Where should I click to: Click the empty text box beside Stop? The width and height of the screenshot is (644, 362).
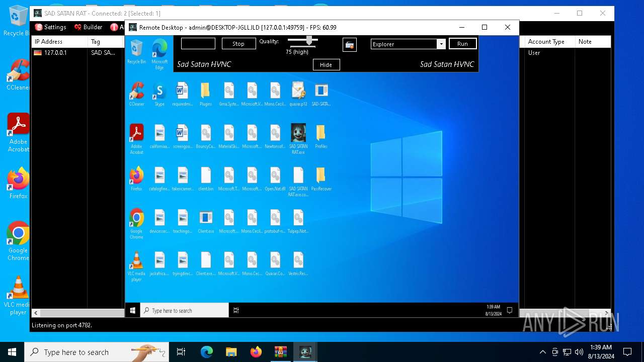[x=198, y=44]
